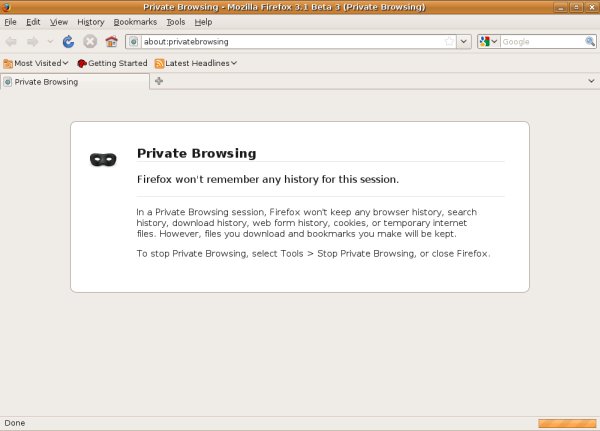The width and height of the screenshot is (600, 431).
Task: Expand the Most Visited bookmarks folder
Action: [36, 63]
